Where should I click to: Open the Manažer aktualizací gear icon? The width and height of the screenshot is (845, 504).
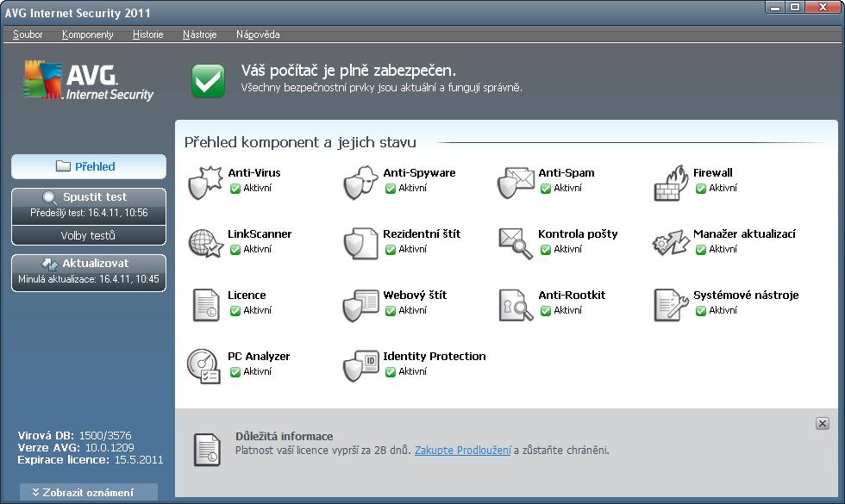coord(670,242)
